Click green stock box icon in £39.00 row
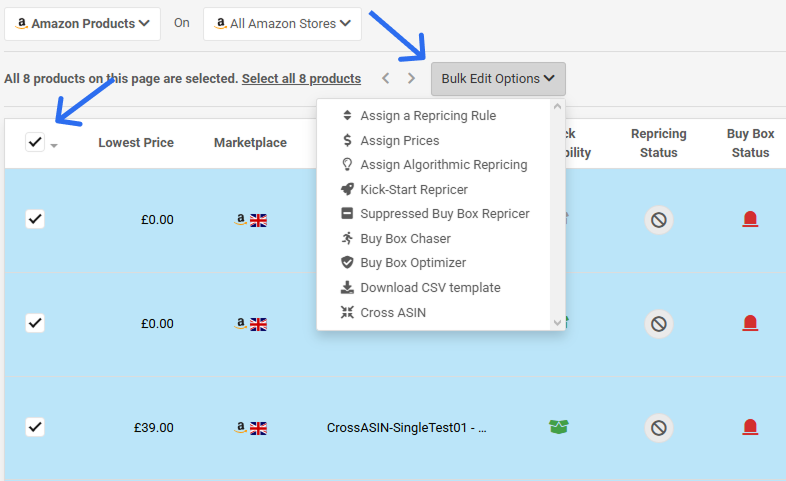 point(558,427)
